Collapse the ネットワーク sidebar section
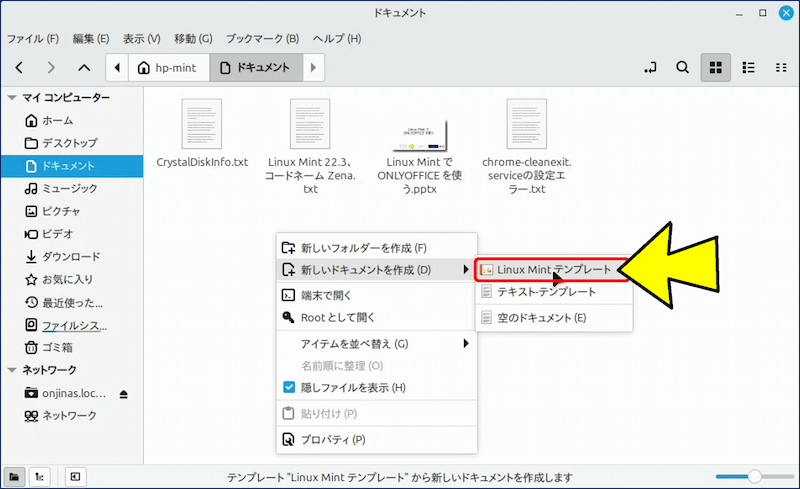Viewport: 800px width, 489px height. pyautogui.click(x=12, y=370)
